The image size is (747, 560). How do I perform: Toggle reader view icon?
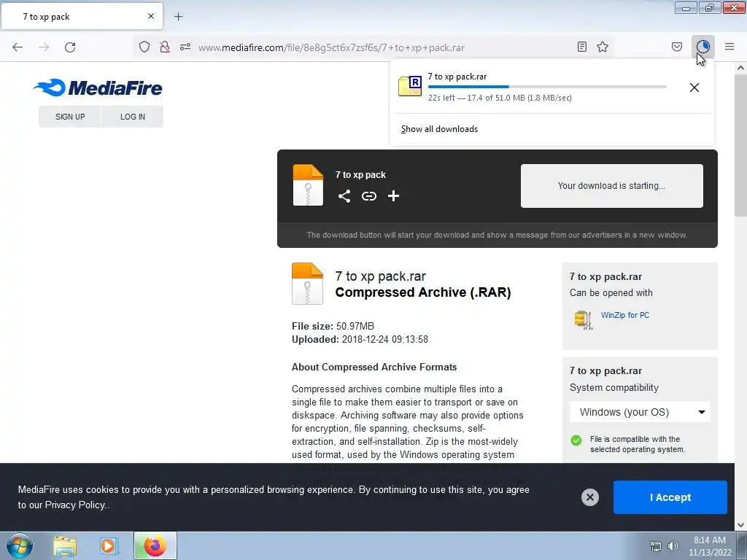(x=581, y=47)
